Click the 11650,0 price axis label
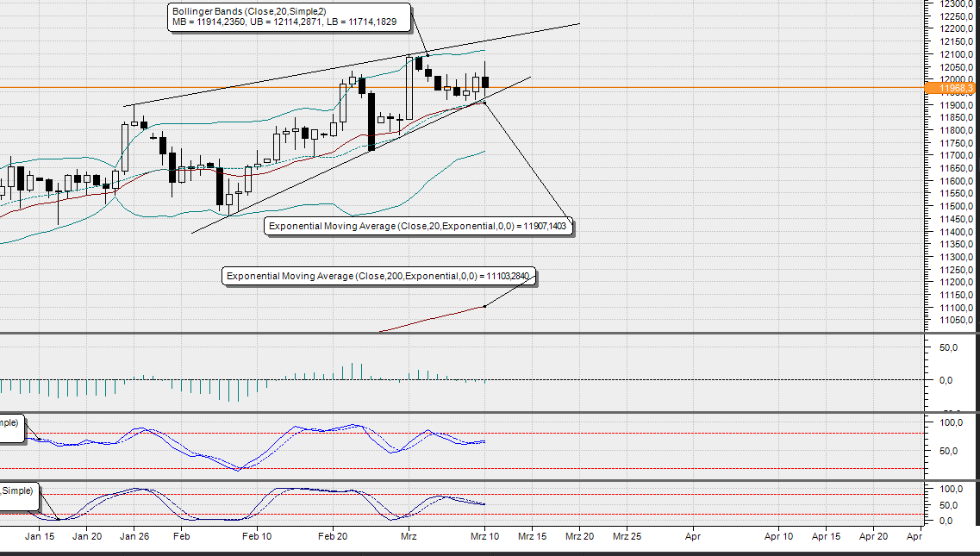This screenshot has width=980, height=556. [x=956, y=168]
